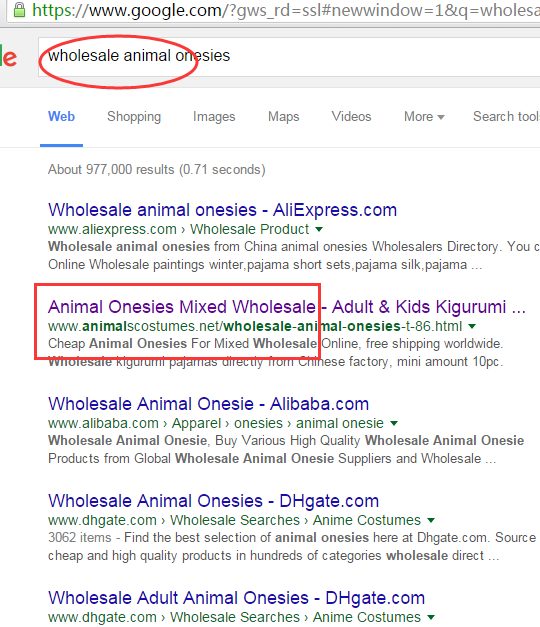Open Wholesale animal onesies AliExpress.com link
The width and height of the screenshot is (540, 627).
[x=222, y=210]
